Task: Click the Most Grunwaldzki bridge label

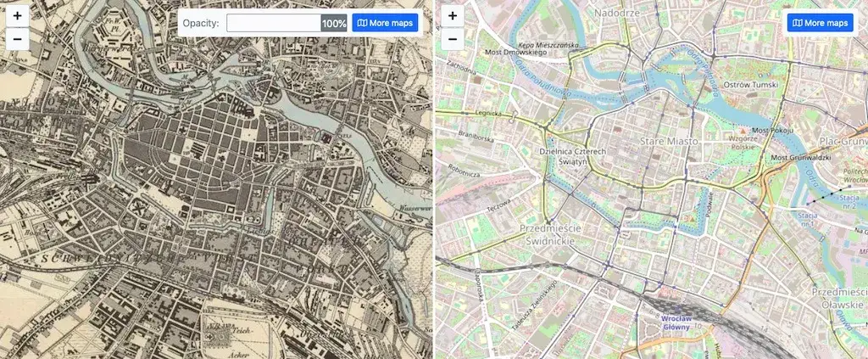Action: pyautogui.click(x=802, y=159)
